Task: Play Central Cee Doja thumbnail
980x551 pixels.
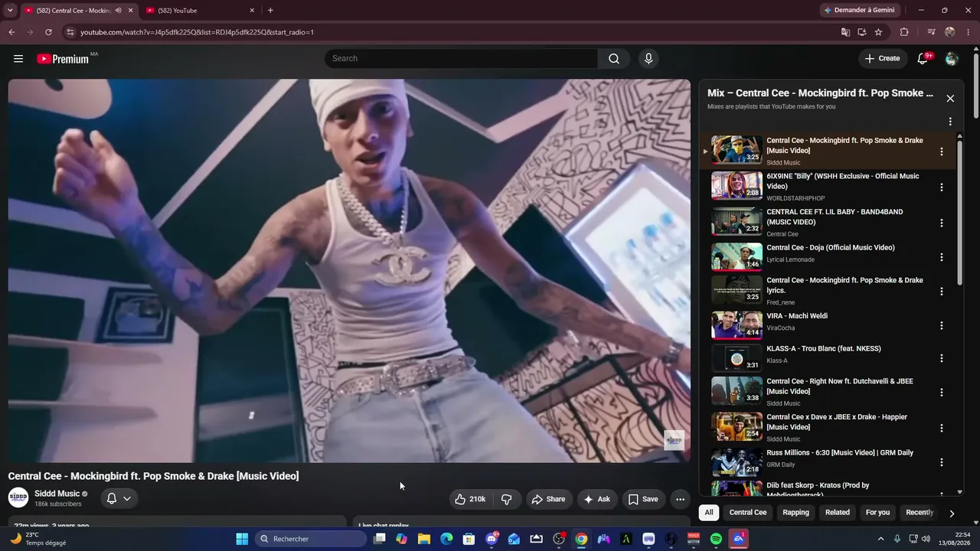Action: point(737,257)
